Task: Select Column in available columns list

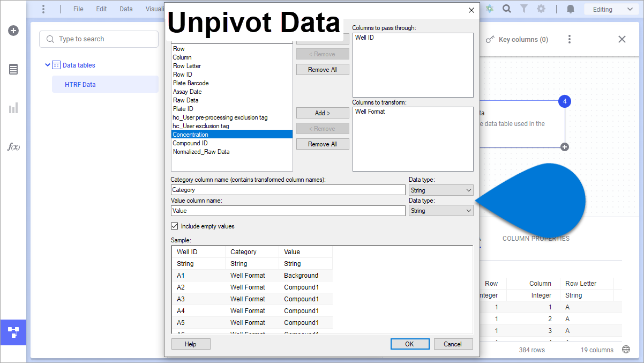Action: click(x=232, y=57)
